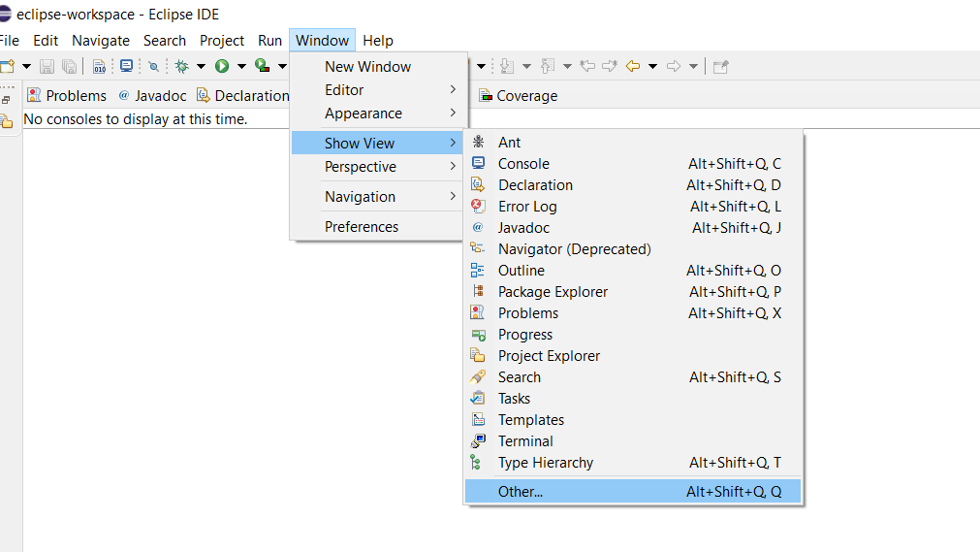Viewport: 980px width, 552px height.
Task: Open the Edit menu
Action: [x=46, y=41]
